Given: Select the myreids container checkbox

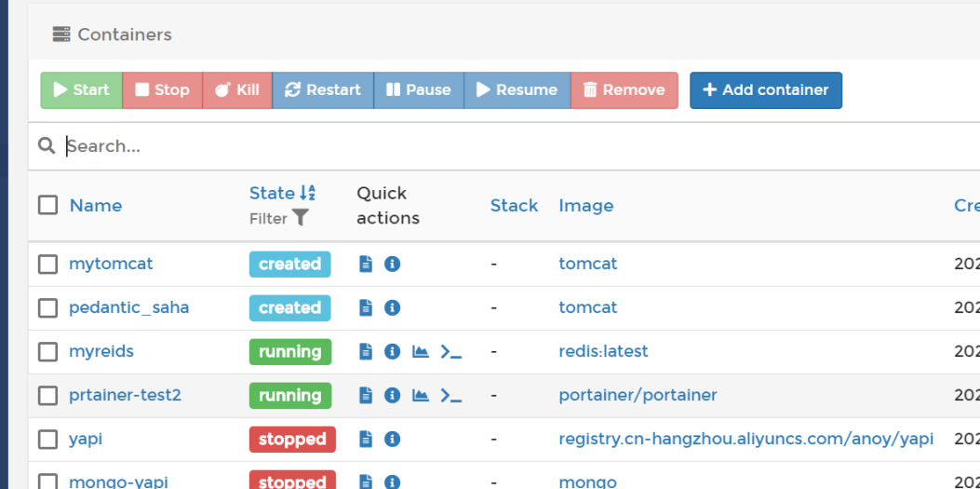Looking at the screenshot, I should click(x=48, y=351).
